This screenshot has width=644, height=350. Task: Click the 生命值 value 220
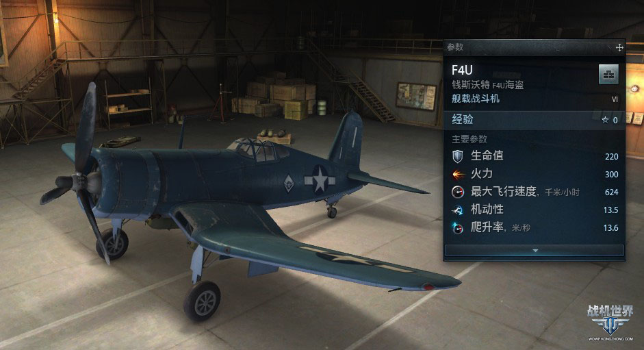[612, 157]
